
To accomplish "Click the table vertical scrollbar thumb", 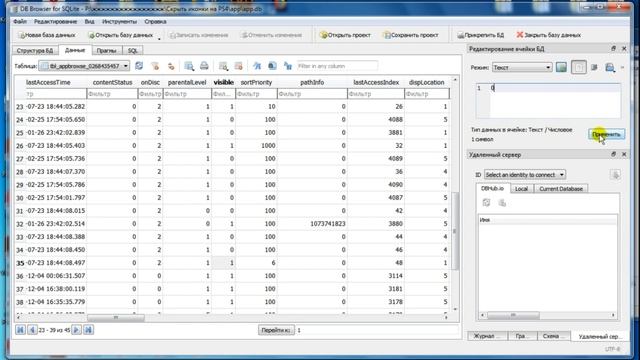I will point(454,231).
